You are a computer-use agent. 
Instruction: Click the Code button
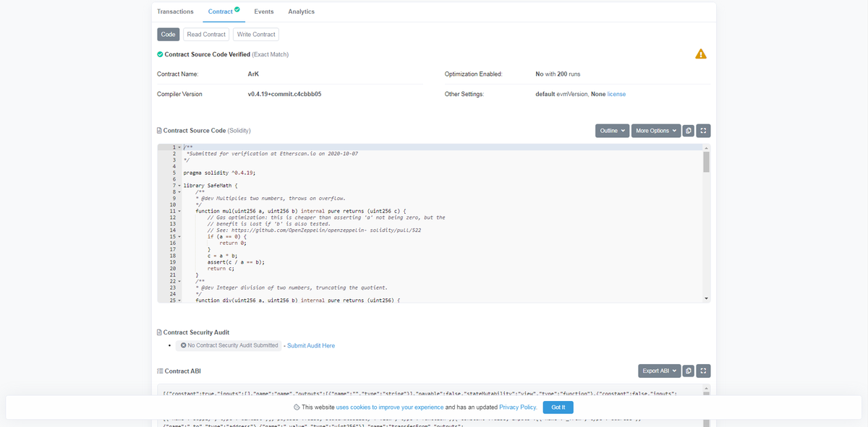tap(169, 34)
